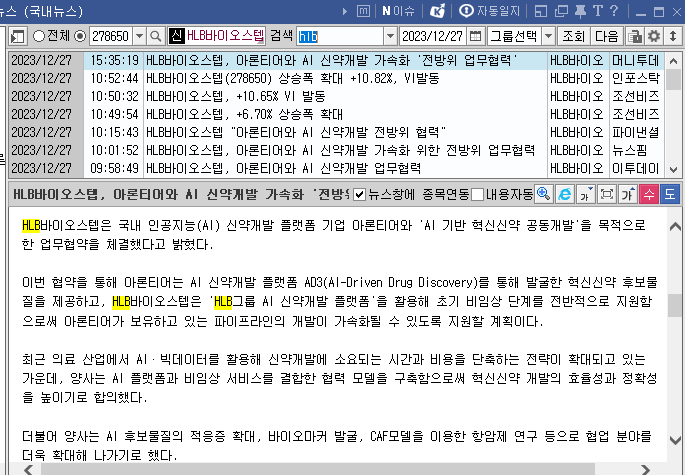
Task: Open the stock code 278650 dropdown arrow
Action: [x=139, y=36]
